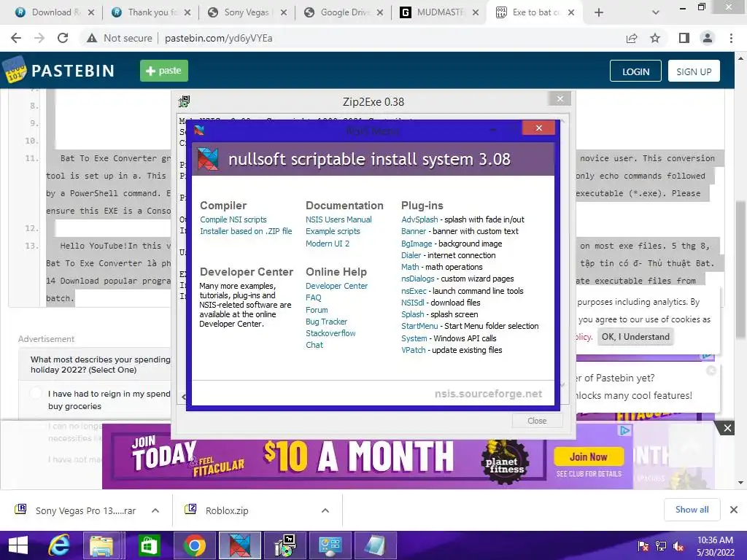Click the Chrome forward arrow
This screenshot has width=747, height=560.
click(x=39, y=38)
